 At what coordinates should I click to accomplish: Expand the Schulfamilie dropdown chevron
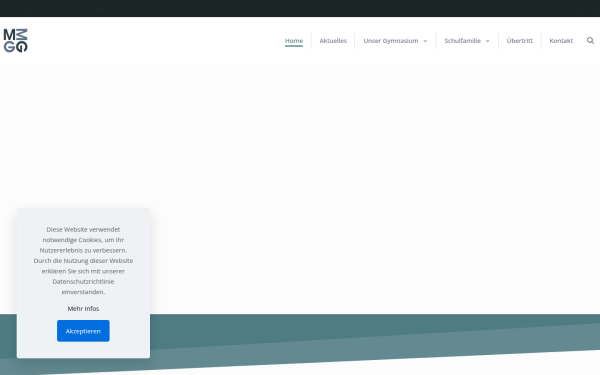(x=488, y=41)
